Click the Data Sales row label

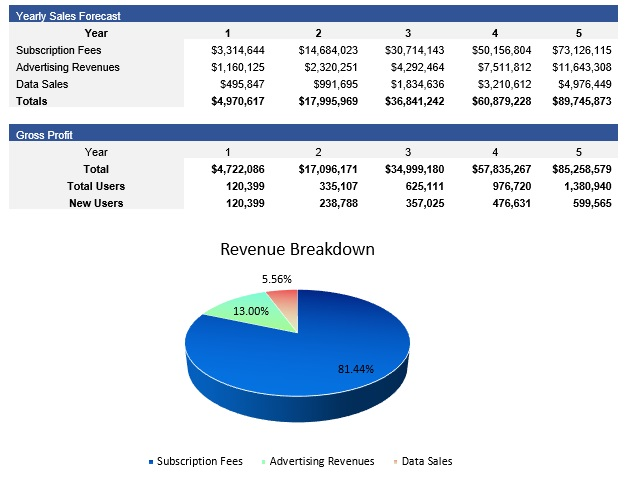(42, 84)
